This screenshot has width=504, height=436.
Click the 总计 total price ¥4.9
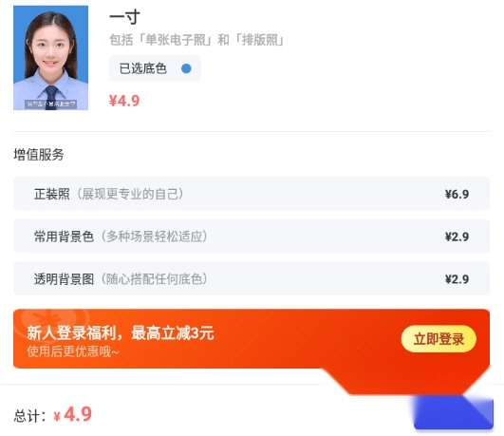pos(72,414)
